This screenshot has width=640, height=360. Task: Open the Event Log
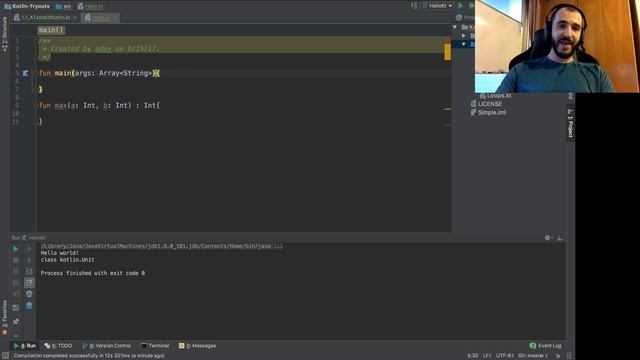click(x=546, y=346)
